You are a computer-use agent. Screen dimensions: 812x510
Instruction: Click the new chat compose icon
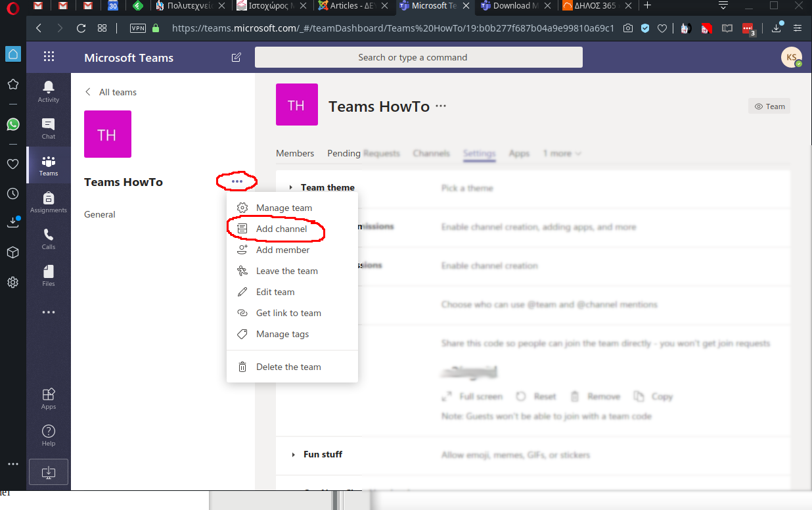(237, 58)
